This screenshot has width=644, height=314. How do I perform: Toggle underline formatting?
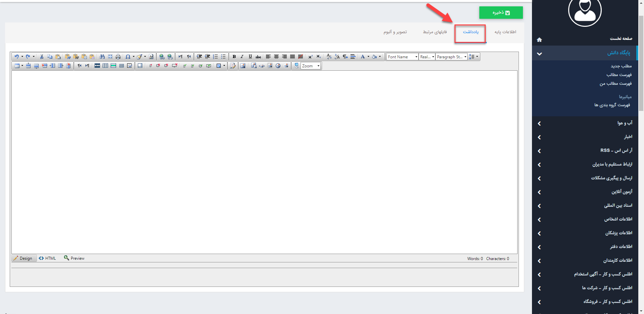(250, 57)
